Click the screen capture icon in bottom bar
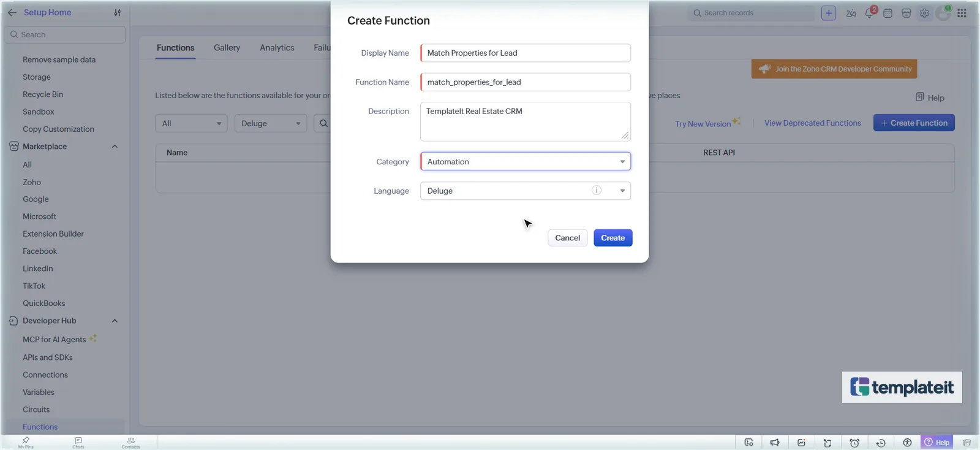Image resolution: width=980 pixels, height=450 pixels. [748, 443]
